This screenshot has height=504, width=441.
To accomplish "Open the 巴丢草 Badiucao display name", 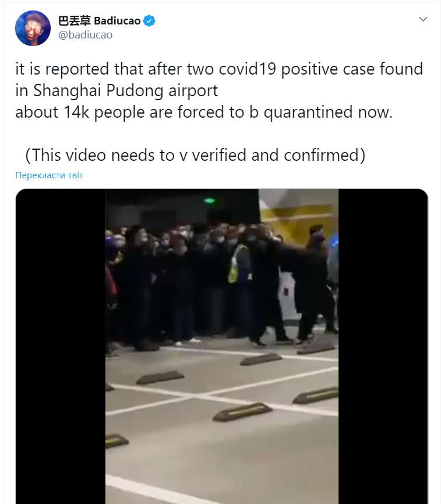I will (99, 21).
